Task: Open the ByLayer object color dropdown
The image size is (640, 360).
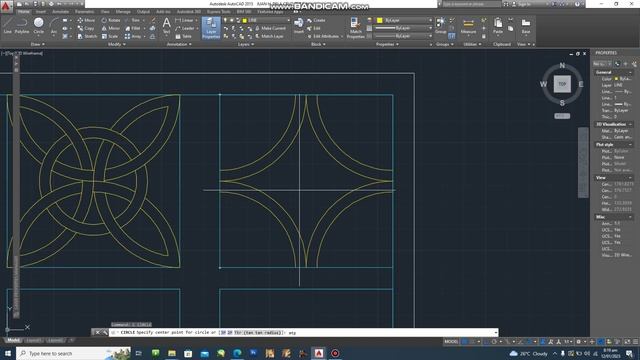Action: [x=404, y=20]
